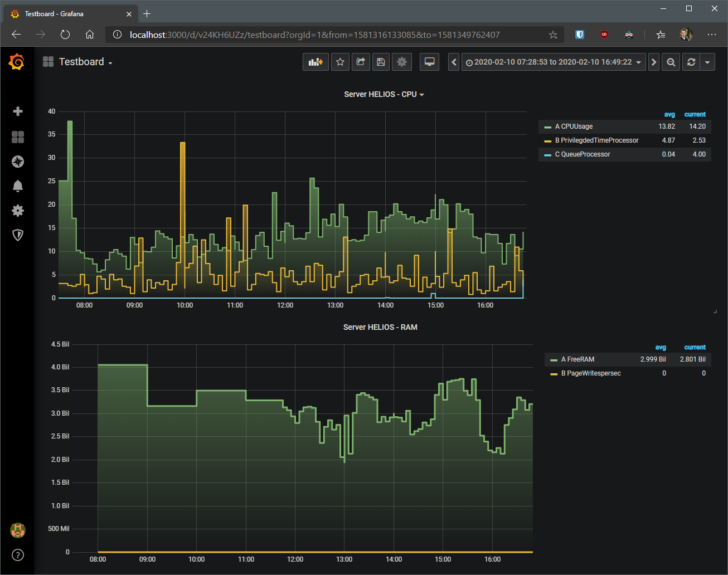The width and height of the screenshot is (728, 575).
Task: Shift time range forward with right arrow
Action: 654,62
